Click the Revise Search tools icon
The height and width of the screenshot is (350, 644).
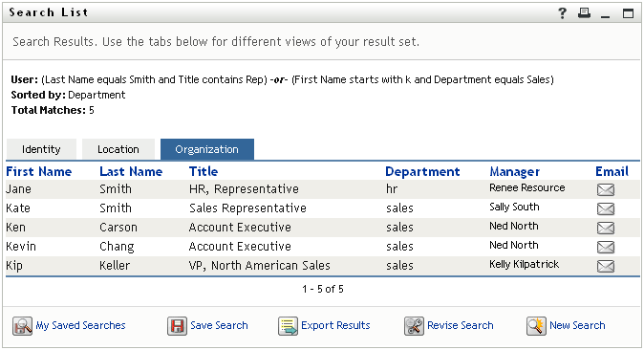tap(414, 326)
